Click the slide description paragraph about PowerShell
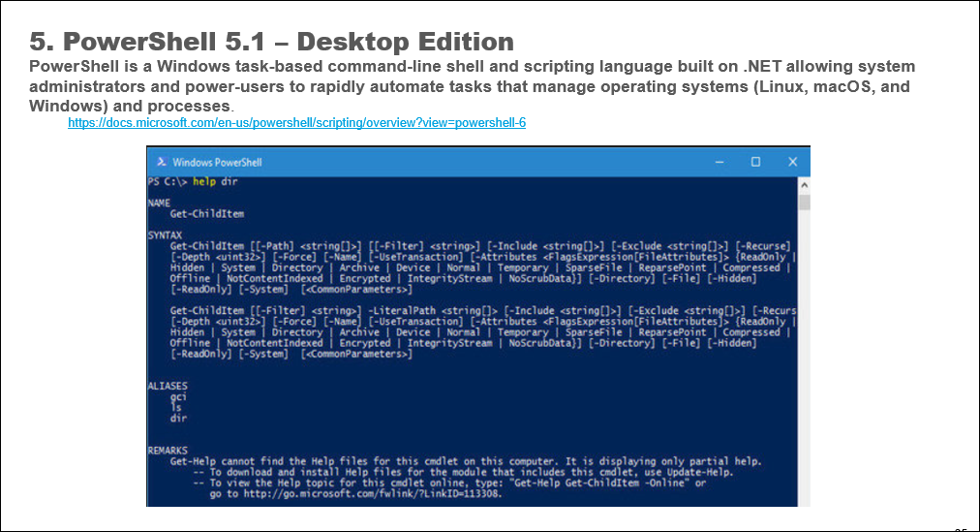Viewport: 980px width, 532px height. pos(472,86)
